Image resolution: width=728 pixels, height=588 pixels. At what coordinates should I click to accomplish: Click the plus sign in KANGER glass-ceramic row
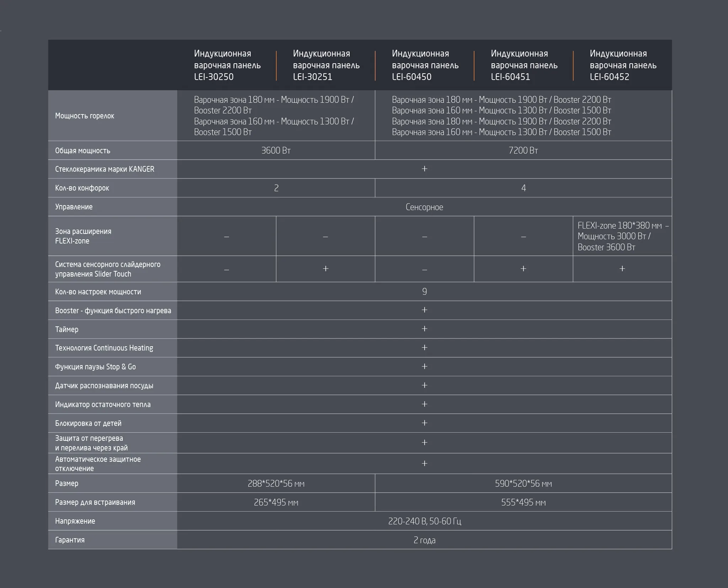[424, 169]
